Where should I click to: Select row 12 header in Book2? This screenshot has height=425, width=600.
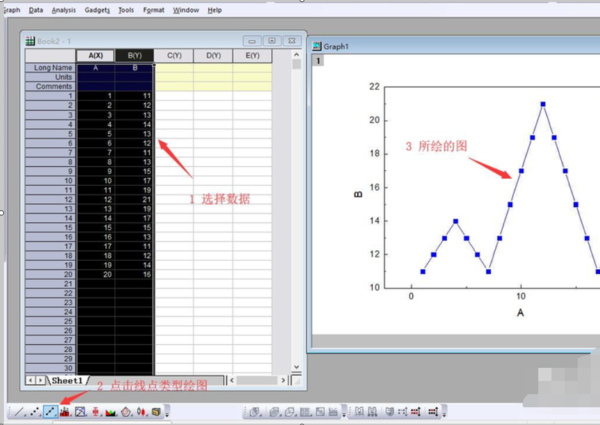(51, 199)
